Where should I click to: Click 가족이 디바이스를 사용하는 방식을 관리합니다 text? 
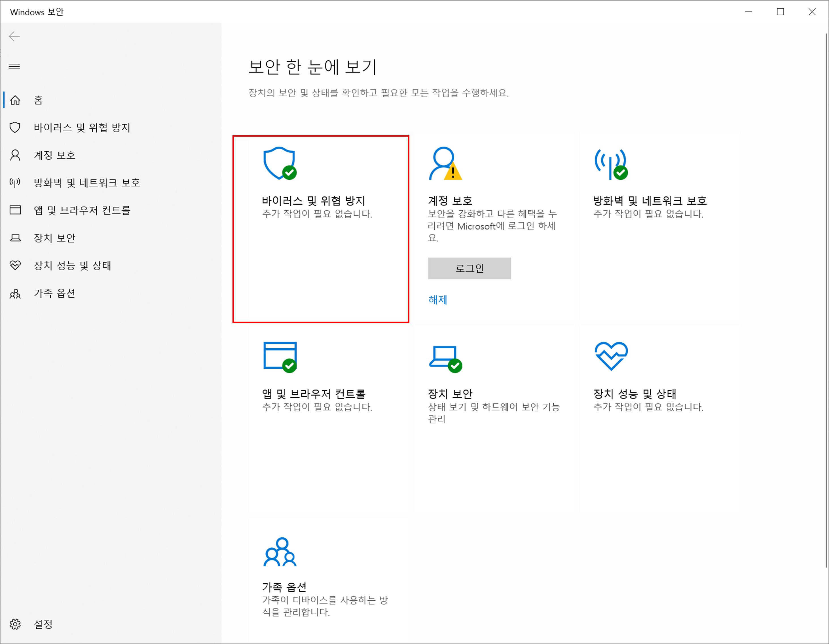(x=325, y=606)
